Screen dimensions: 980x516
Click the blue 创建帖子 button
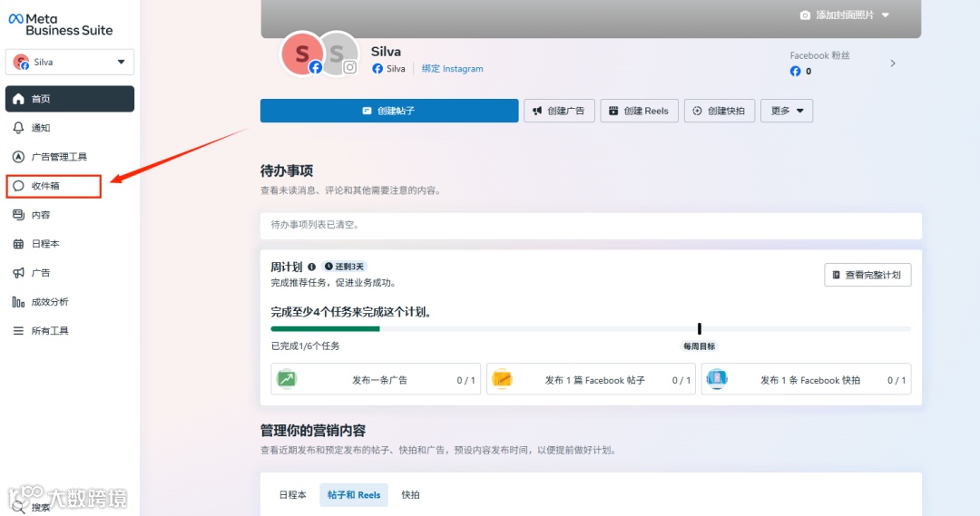(389, 111)
